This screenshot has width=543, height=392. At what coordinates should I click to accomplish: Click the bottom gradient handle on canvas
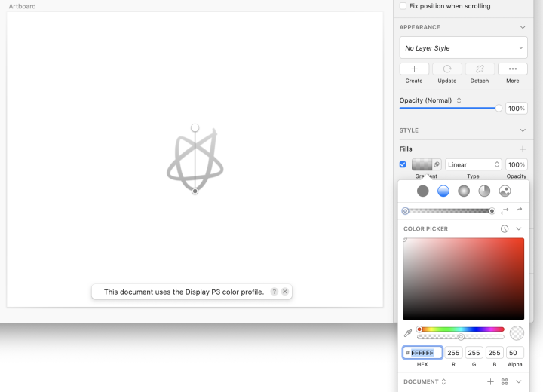(x=195, y=191)
